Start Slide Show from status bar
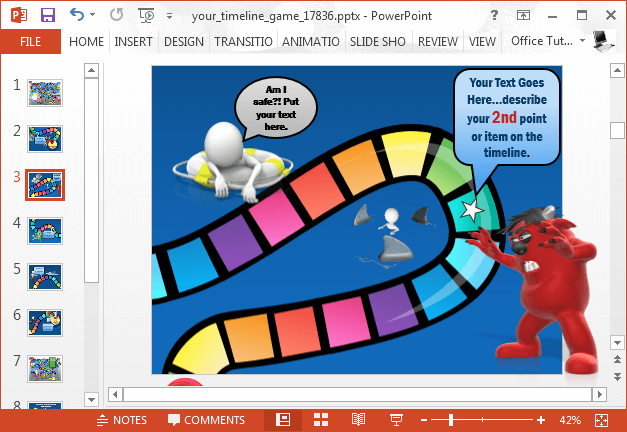This screenshot has width=627, height=432. [396, 420]
